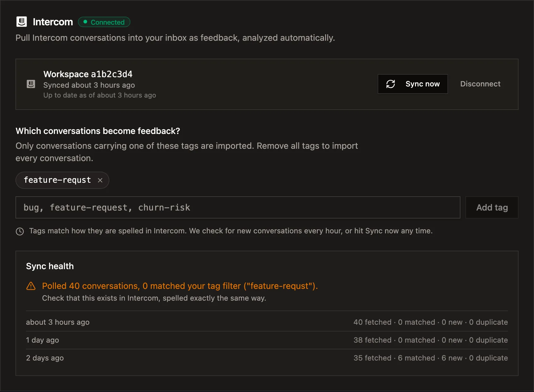Click the warning triangle icon
This screenshot has height=392, width=534.
point(31,286)
